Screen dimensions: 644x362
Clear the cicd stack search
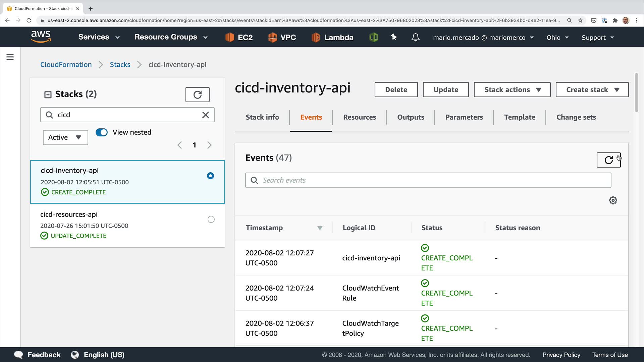tap(205, 115)
